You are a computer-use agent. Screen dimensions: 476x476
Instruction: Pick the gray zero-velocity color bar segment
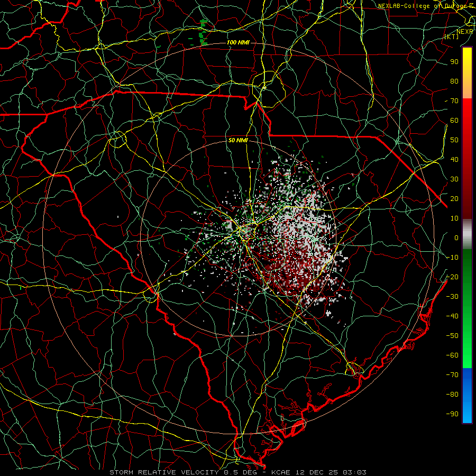pyautogui.click(x=467, y=234)
